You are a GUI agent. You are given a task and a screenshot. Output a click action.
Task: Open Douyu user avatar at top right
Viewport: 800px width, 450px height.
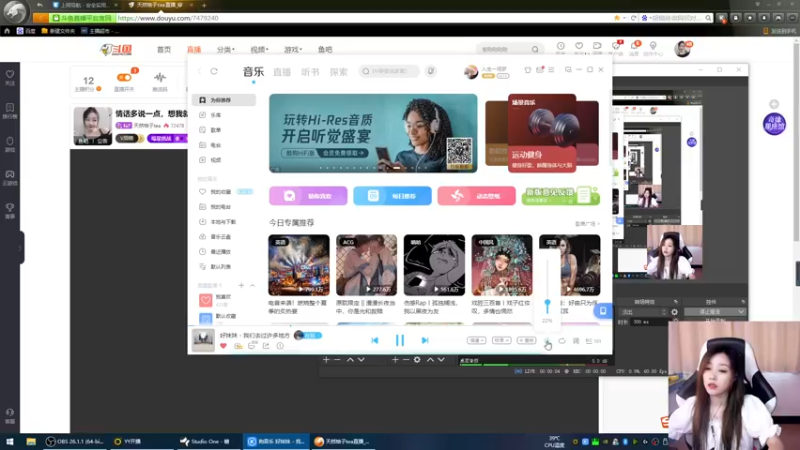click(x=682, y=49)
